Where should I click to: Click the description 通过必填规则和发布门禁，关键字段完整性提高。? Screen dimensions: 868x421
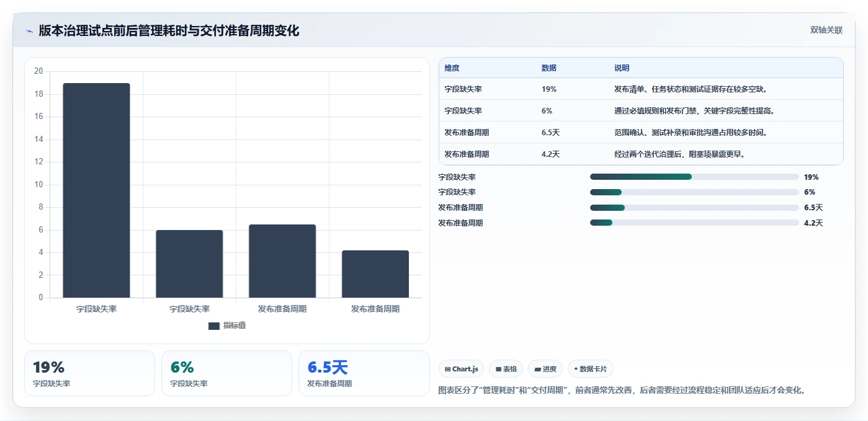point(694,111)
